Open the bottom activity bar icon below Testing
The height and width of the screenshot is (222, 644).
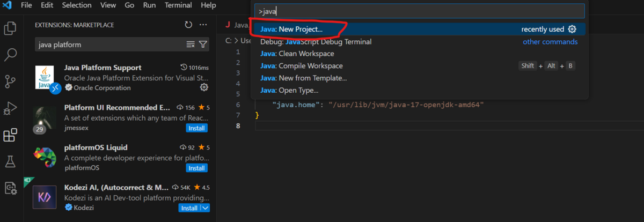click(x=10, y=188)
